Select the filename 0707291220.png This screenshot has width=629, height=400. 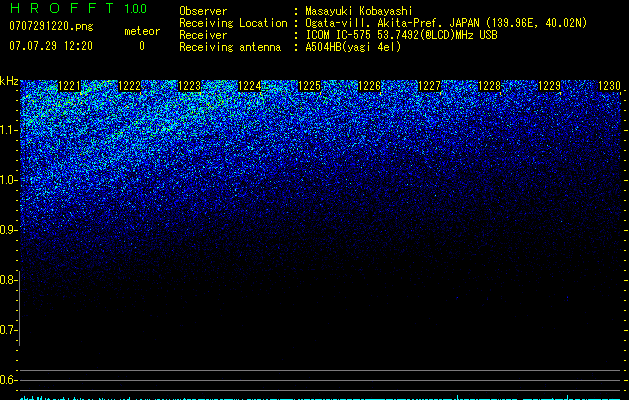[51, 26]
